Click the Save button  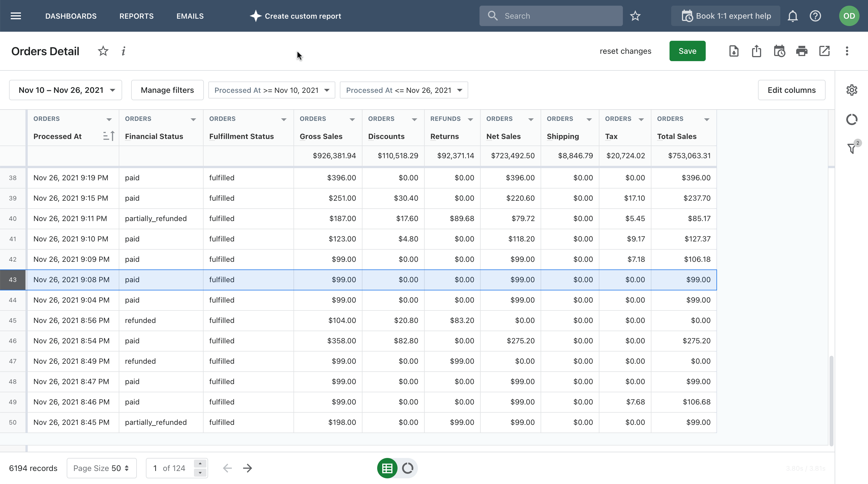[x=687, y=51]
